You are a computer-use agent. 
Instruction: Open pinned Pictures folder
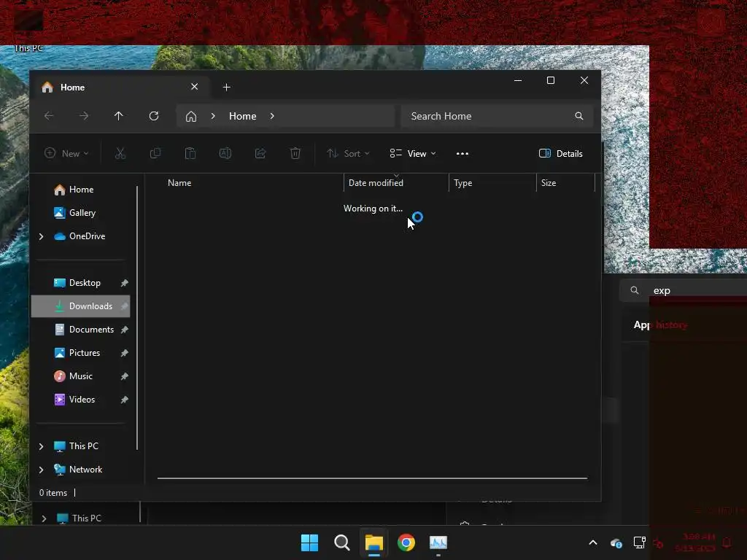click(x=85, y=353)
